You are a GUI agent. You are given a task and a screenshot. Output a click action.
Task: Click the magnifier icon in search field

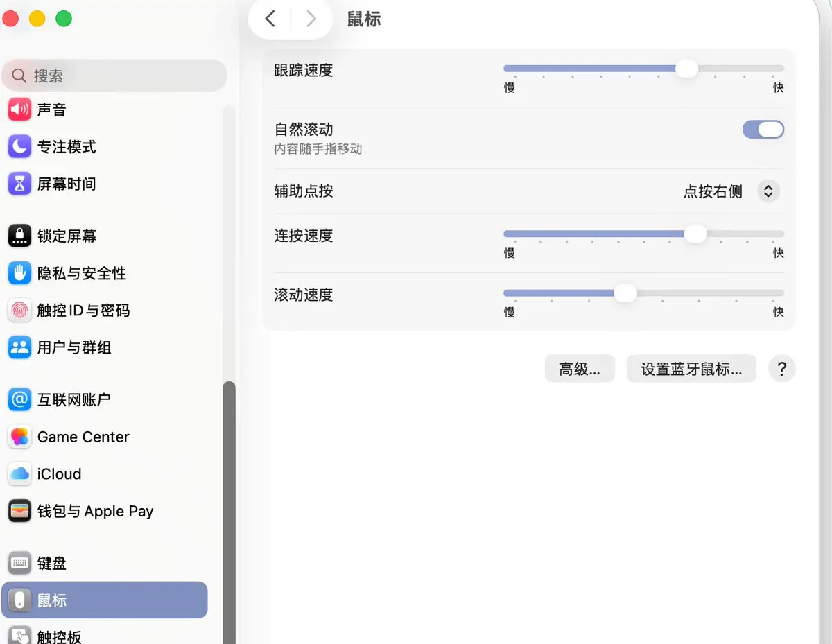(19, 76)
